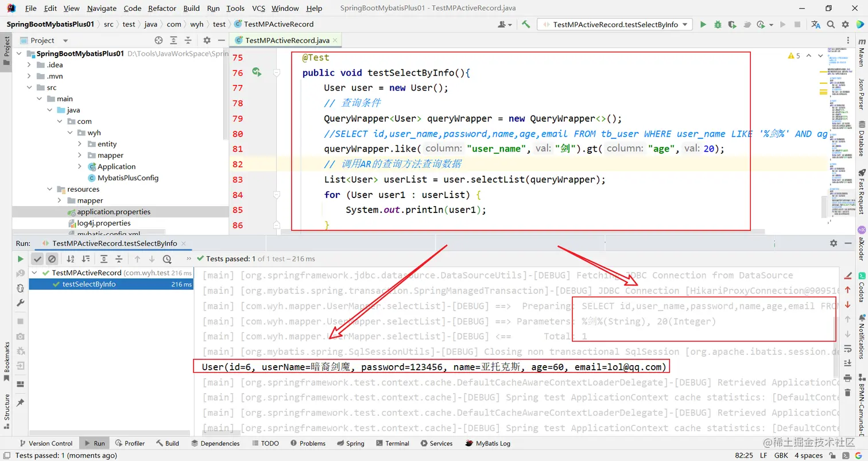Viewport: 868px width, 461px height.
Task: Click TestMPActiveRecord breadcrumb in navigation bar
Action: pyautogui.click(x=274, y=24)
